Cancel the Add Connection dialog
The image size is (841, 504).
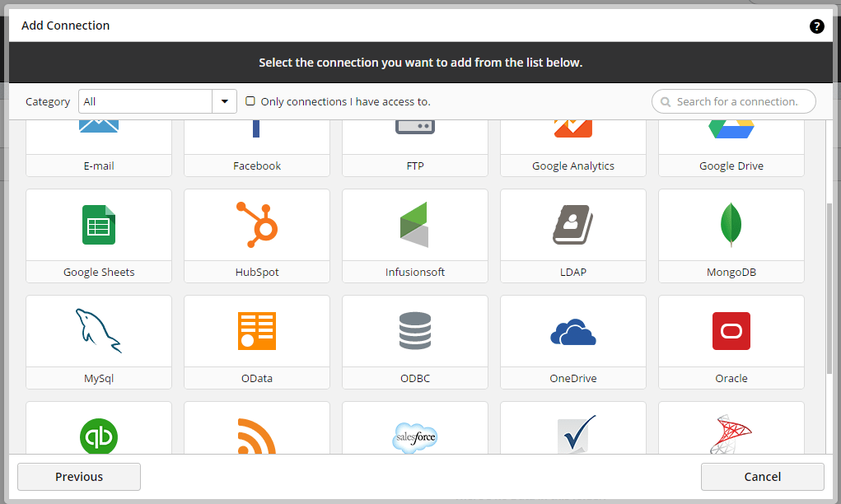pyautogui.click(x=762, y=477)
